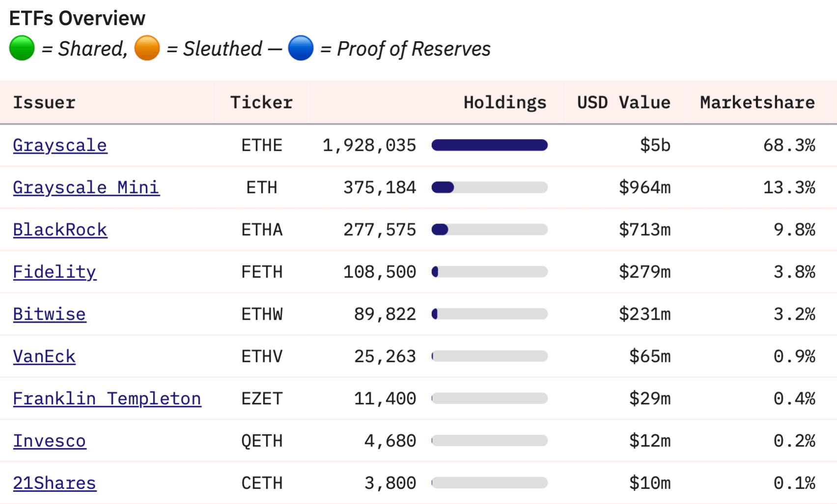Click the 25,263 holdings value

[x=385, y=357]
